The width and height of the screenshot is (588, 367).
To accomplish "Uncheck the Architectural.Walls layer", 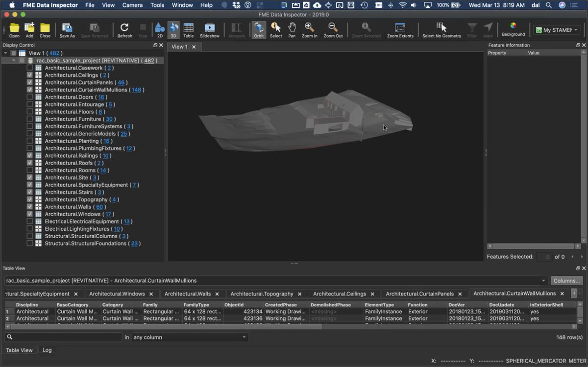I will pos(30,207).
